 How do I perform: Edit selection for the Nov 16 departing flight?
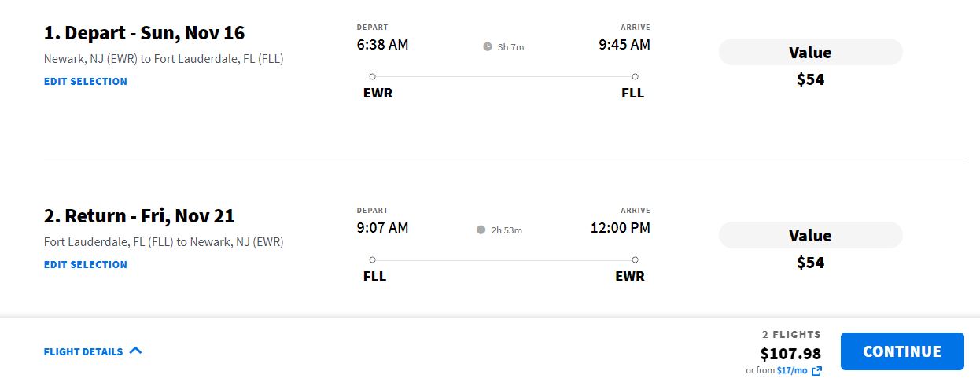(86, 82)
